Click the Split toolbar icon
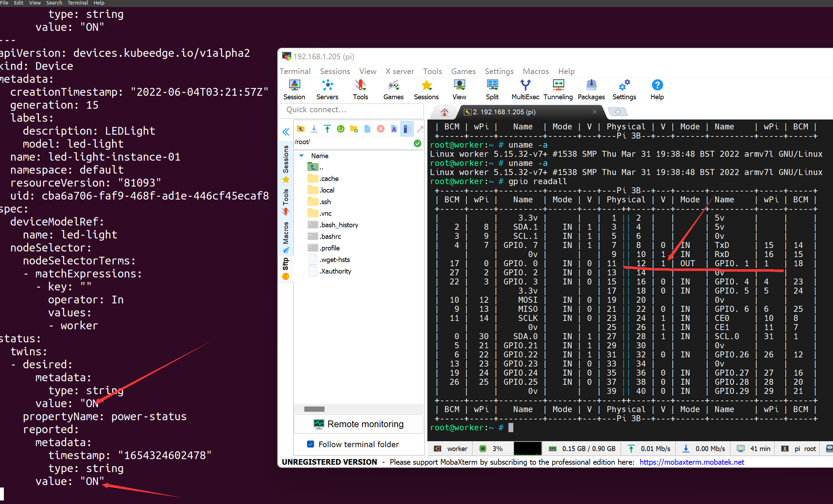The width and height of the screenshot is (833, 504). (492, 90)
